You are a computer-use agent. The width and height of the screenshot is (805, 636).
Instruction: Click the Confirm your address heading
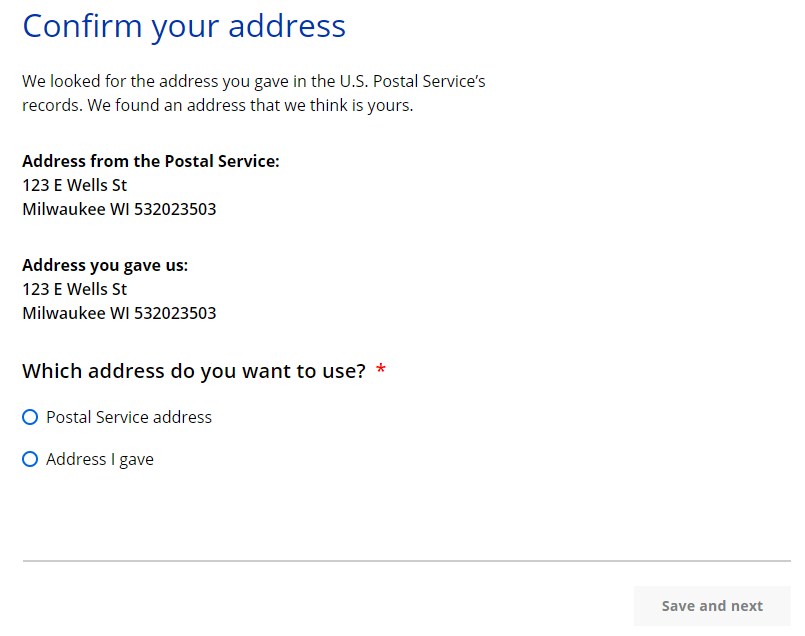click(x=184, y=26)
